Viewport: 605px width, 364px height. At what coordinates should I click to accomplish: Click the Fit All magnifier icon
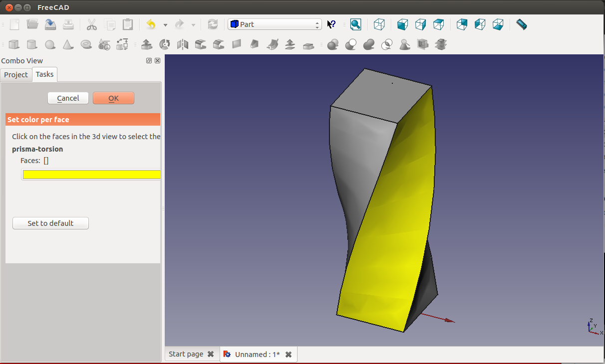(355, 24)
